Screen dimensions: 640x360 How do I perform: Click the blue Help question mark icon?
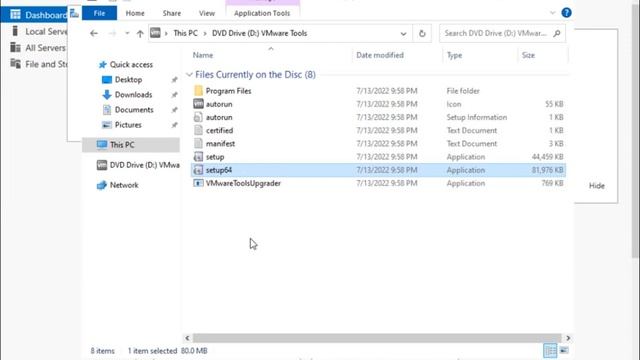[566, 13]
